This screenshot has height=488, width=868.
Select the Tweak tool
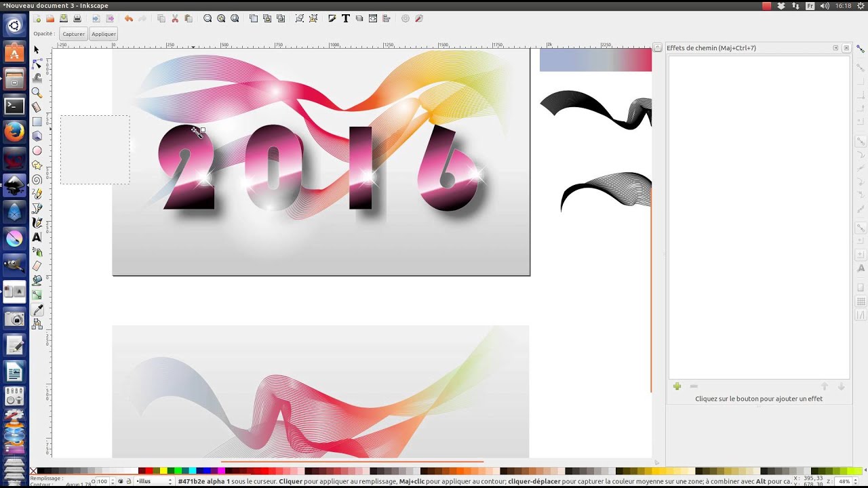tap(37, 79)
